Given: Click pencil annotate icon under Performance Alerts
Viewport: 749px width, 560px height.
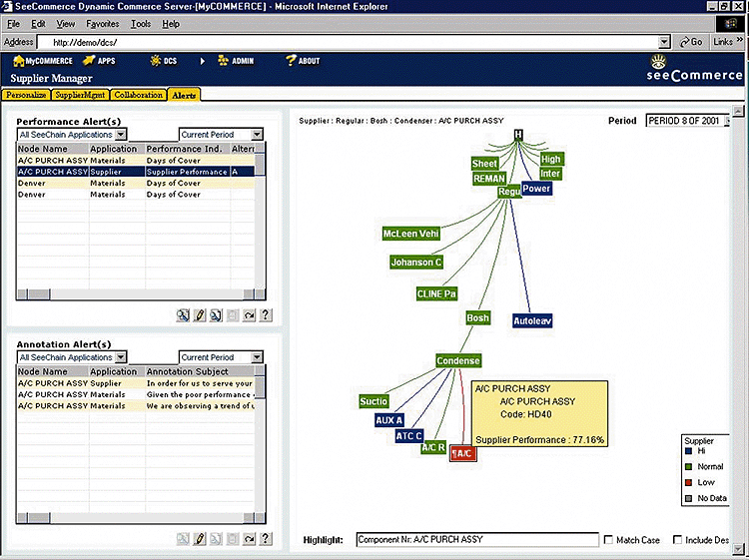Looking at the screenshot, I should 200,315.
